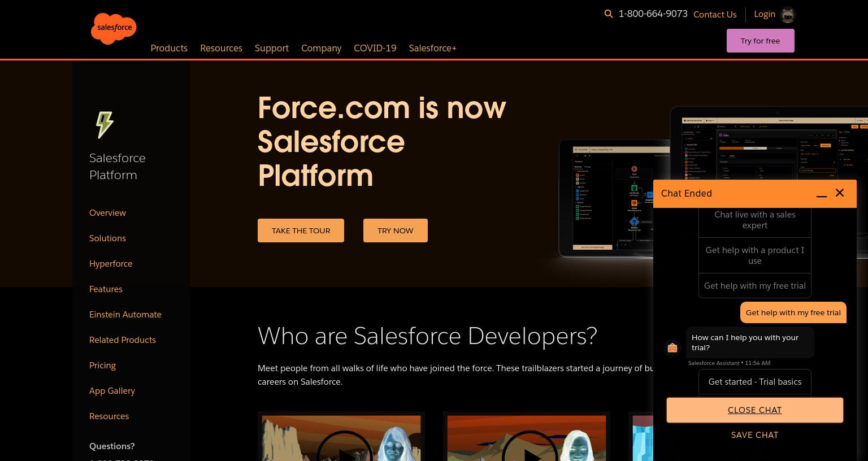Screen dimensions: 868x461
Task: Go to Solutions in the sidebar
Action: (107, 238)
